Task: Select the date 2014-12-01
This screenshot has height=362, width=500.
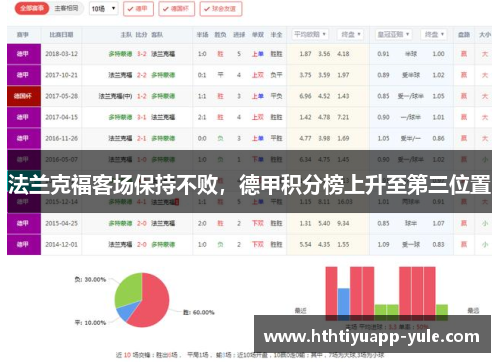Action: [x=61, y=245]
